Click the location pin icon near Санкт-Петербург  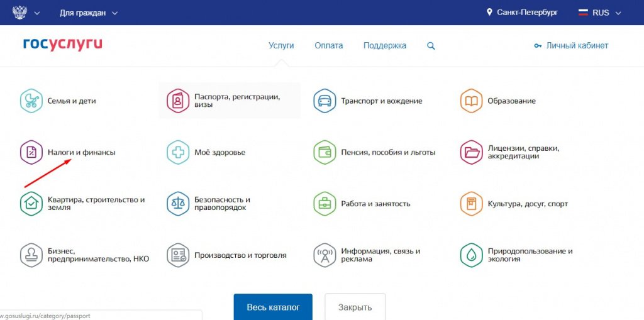point(489,13)
